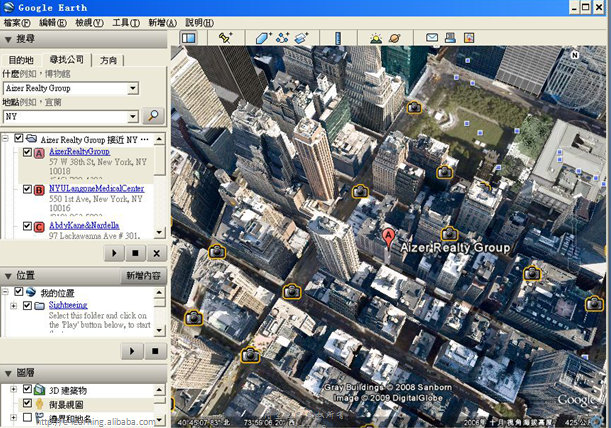Stop the search results tour
The width and height of the screenshot is (611, 428).
135,253
